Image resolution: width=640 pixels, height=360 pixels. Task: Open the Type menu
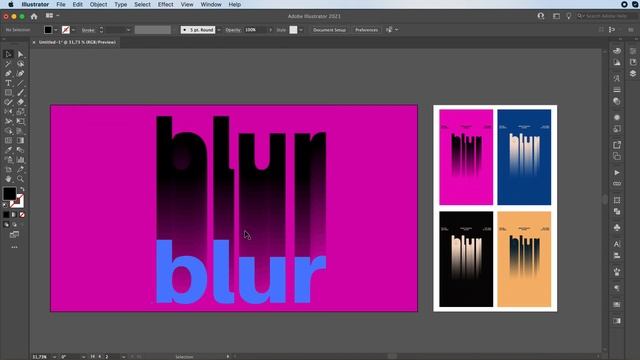[120, 4]
